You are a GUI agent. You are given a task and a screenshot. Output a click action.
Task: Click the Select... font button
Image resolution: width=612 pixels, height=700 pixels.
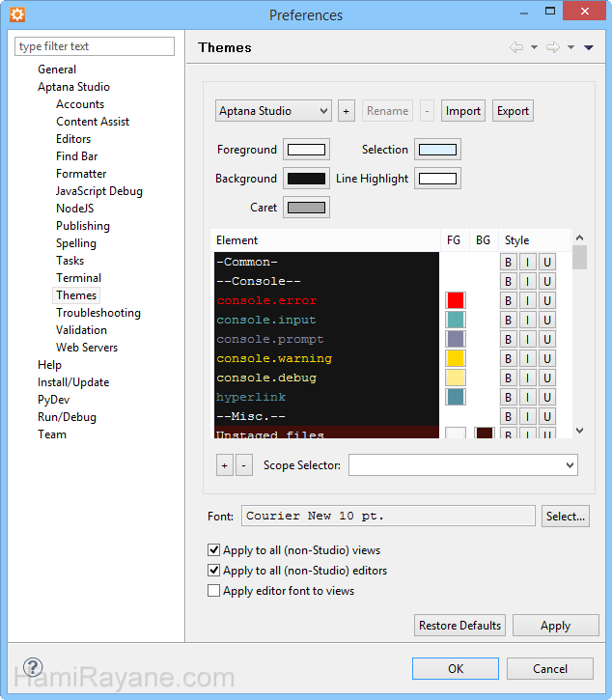[x=565, y=517]
